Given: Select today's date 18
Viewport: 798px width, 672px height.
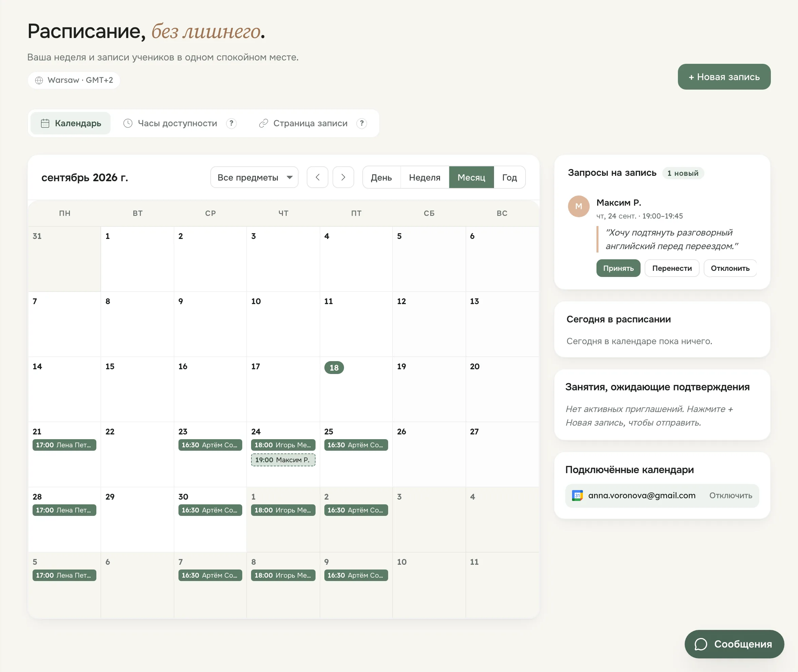Looking at the screenshot, I should (x=334, y=367).
